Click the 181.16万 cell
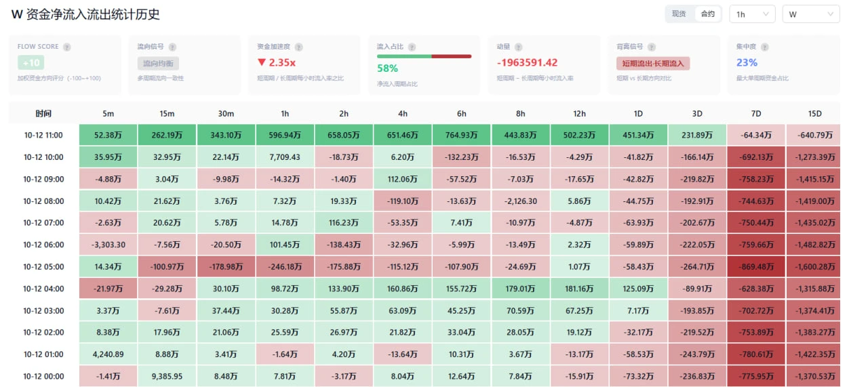 pos(580,289)
